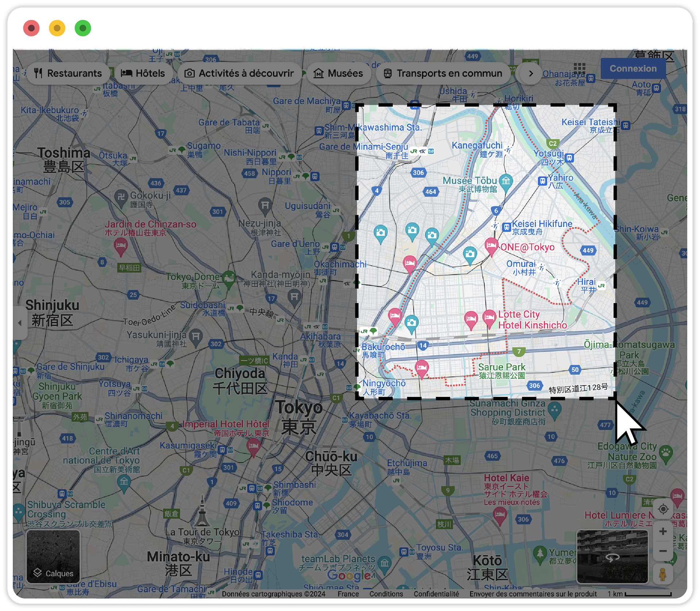Screen dimensions: 700x611
Task: Select the Nezu-jinja shrine marker
Action: point(265,205)
